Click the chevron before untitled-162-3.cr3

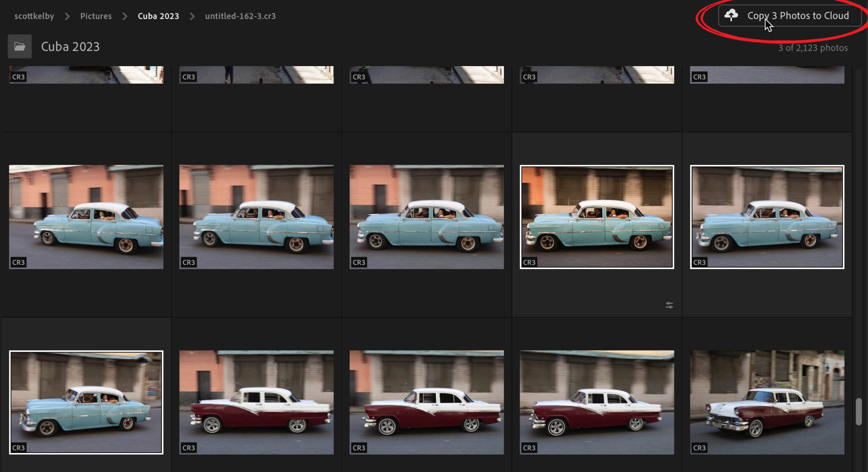192,16
